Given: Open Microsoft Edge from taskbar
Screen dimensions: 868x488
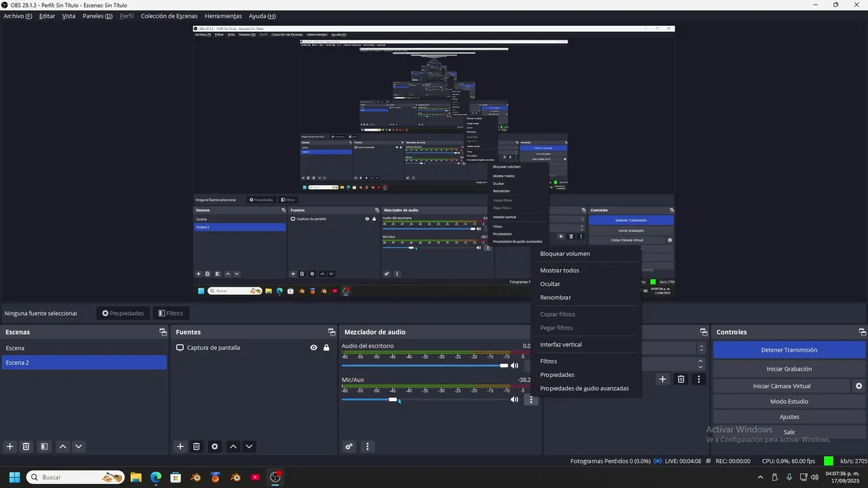Looking at the screenshot, I should (156, 477).
